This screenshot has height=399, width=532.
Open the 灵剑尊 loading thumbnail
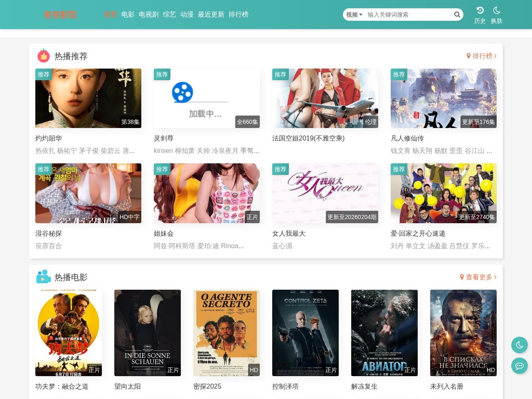207,98
